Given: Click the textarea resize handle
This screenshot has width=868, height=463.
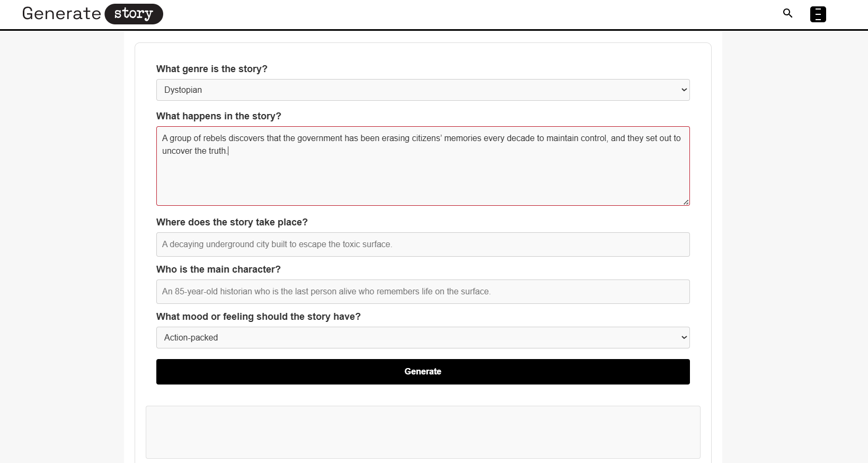Looking at the screenshot, I should pos(686,202).
